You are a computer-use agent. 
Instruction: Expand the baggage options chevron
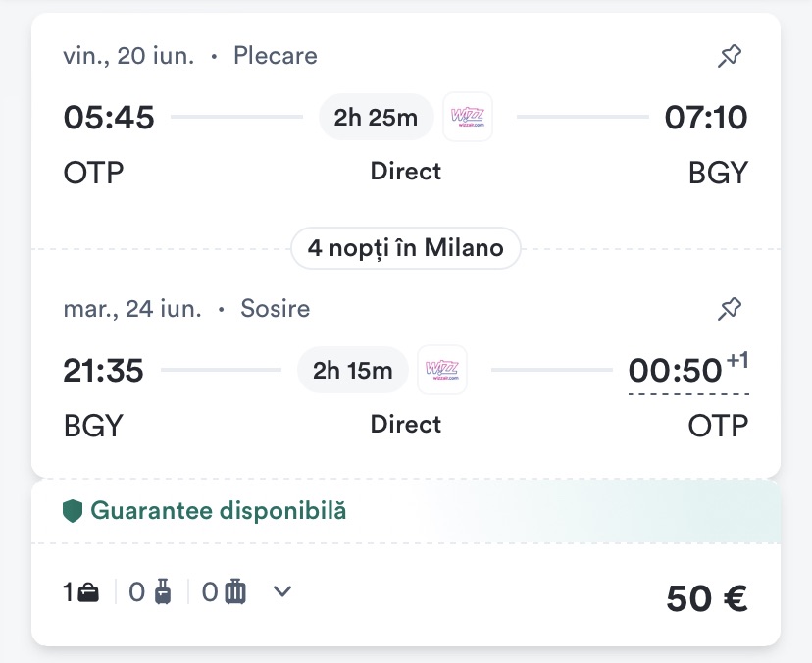point(282,591)
